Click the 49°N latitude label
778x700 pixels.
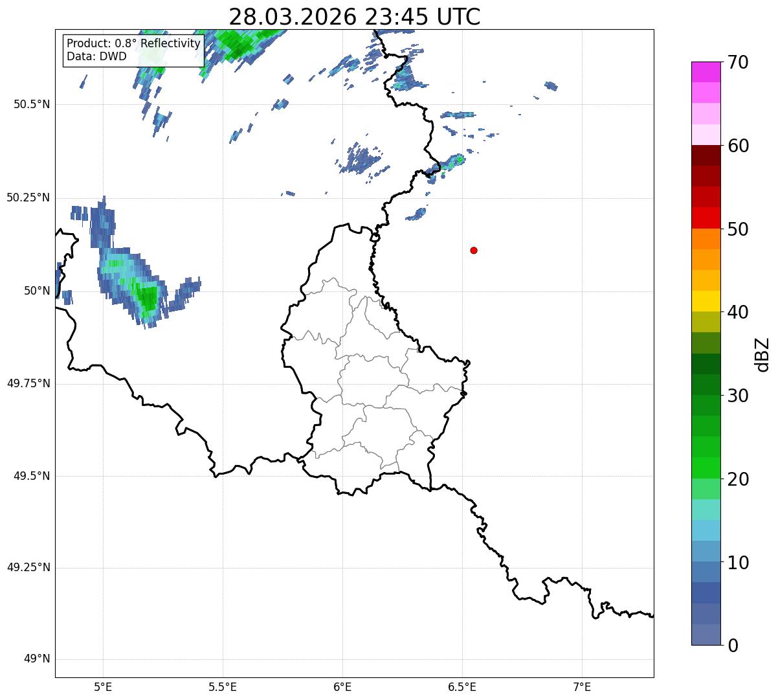(x=37, y=659)
